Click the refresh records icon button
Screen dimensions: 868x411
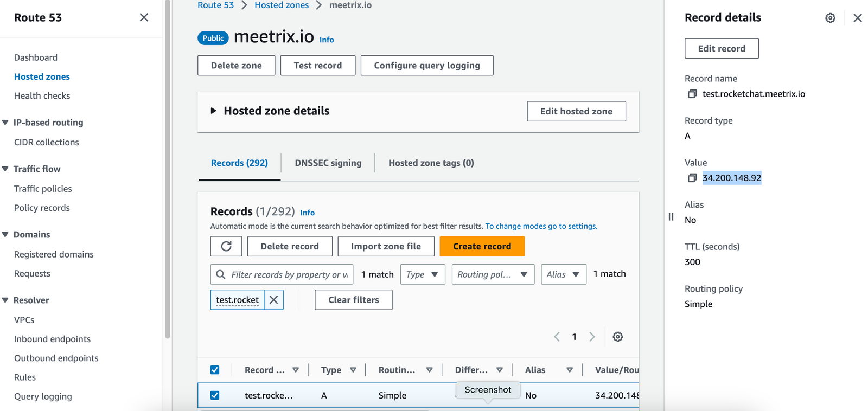tap(226, 246)
